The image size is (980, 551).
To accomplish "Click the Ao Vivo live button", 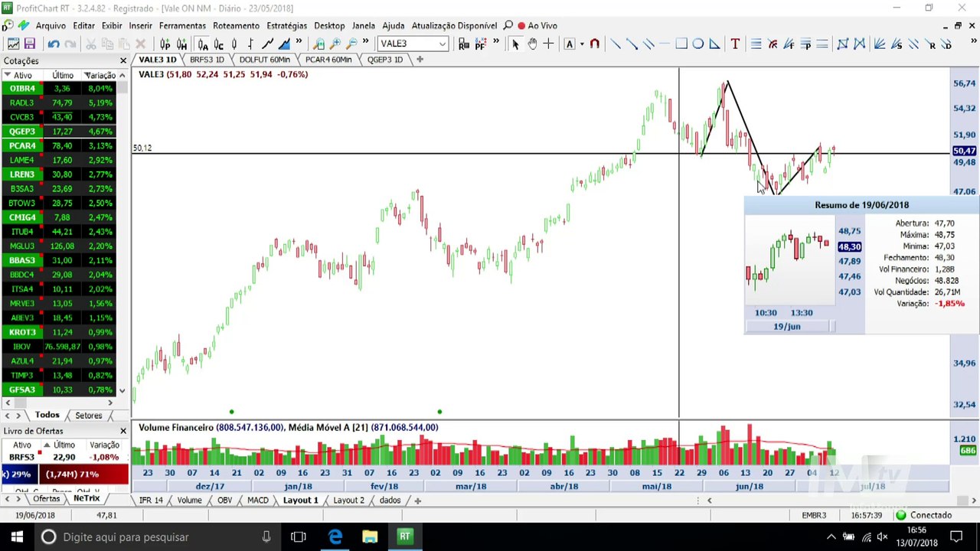I will click(537, 25).
